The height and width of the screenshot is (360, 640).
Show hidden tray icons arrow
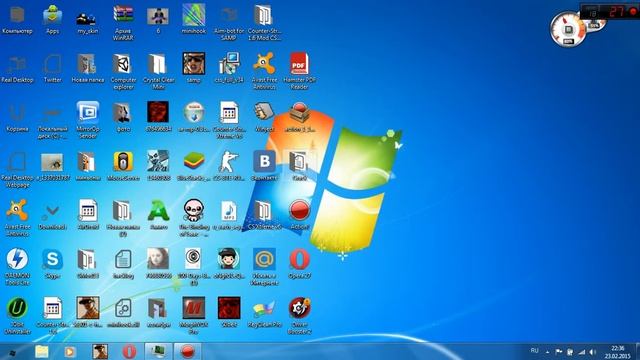click(x=548, y=352)
